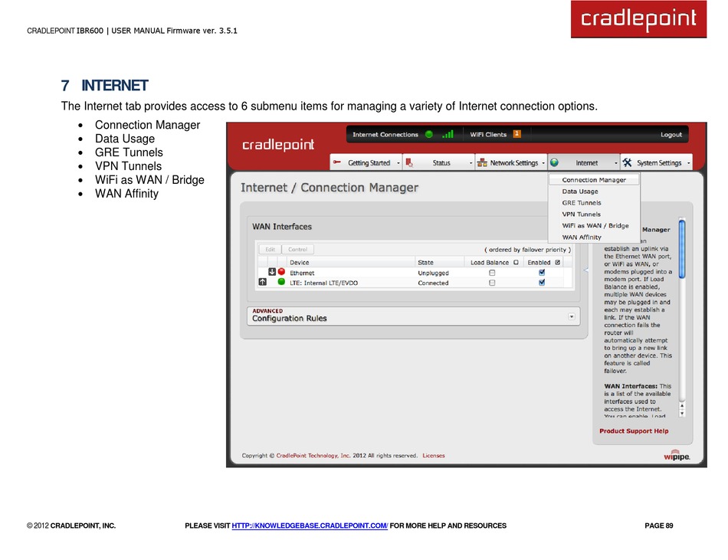The width and height of the screenshot is (728, 560).
Task: Click the help panel scroll-down arrow
Action: point(682,413)
